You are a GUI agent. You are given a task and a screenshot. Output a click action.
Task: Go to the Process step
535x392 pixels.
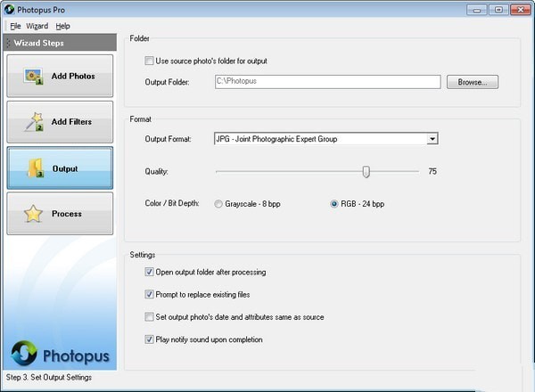click(x=60, y=214)
